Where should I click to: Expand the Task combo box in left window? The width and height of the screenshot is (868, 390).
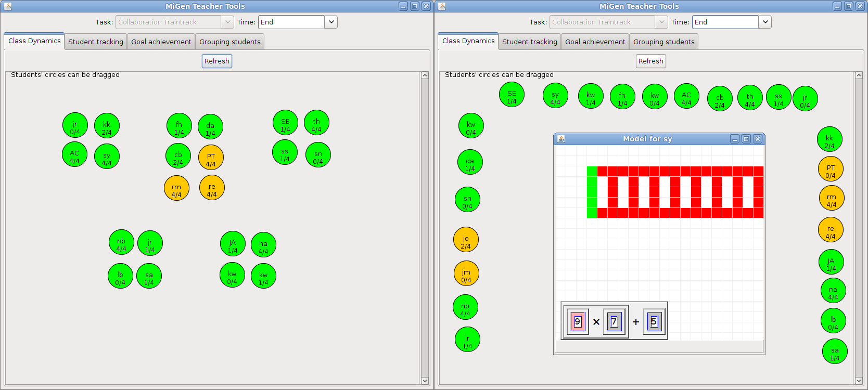[x=227, y=22]
